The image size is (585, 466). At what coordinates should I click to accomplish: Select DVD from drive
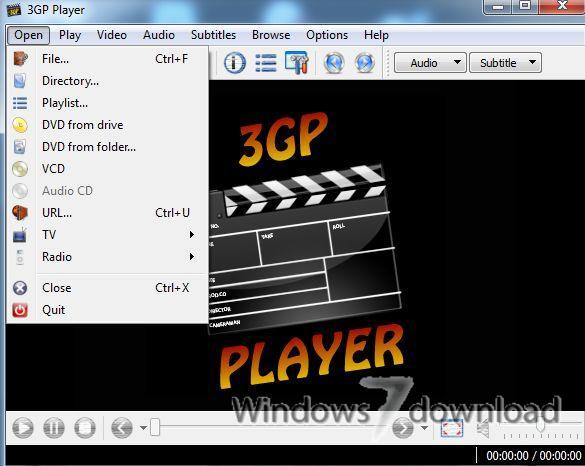click(x=107, y=125)
